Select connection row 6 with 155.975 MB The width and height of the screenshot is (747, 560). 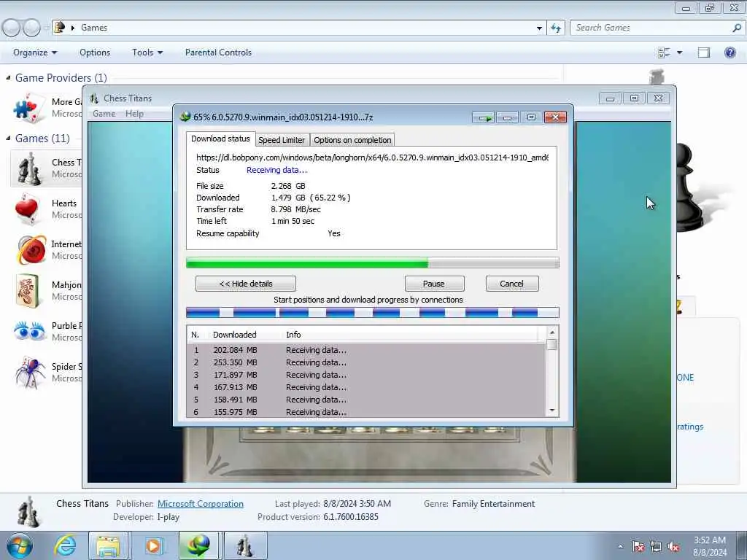point(366,411)
